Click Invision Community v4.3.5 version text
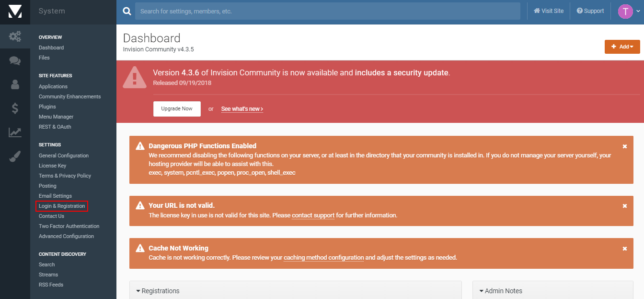This screenshot has width=644, height=299. point(159,49)
